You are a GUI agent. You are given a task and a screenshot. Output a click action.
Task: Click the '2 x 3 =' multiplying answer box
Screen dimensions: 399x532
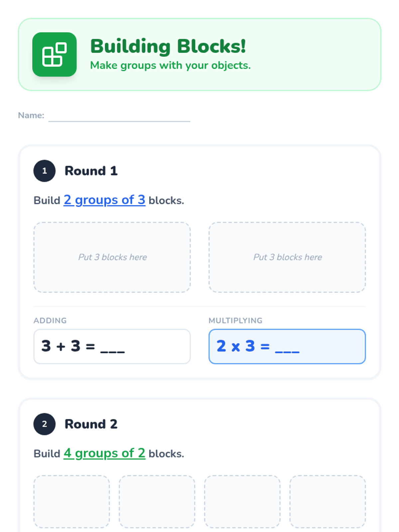tap(287, 346)
